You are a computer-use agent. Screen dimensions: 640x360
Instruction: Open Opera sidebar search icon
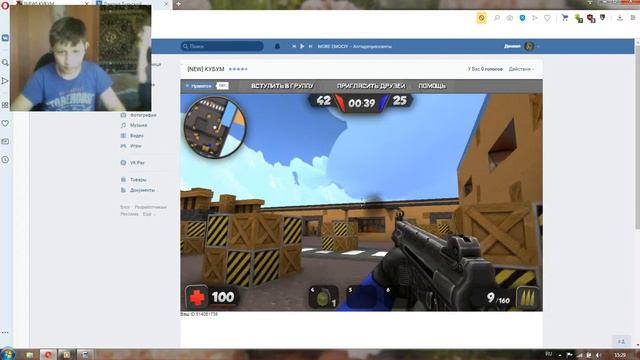(5, 62)
